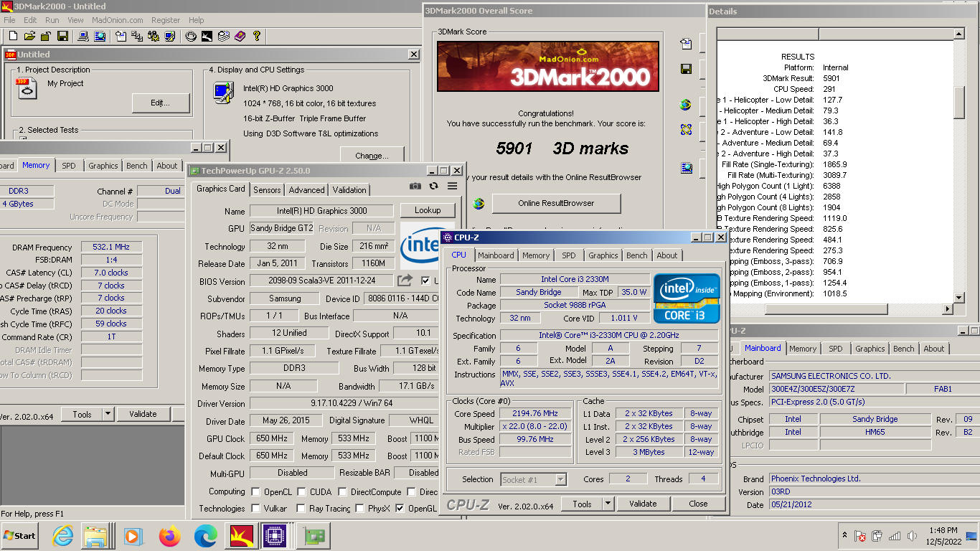The width and height of the screenshot is (980, 551).
Task: Click the Edit... button in Project Description
Action: pos(161,103)
